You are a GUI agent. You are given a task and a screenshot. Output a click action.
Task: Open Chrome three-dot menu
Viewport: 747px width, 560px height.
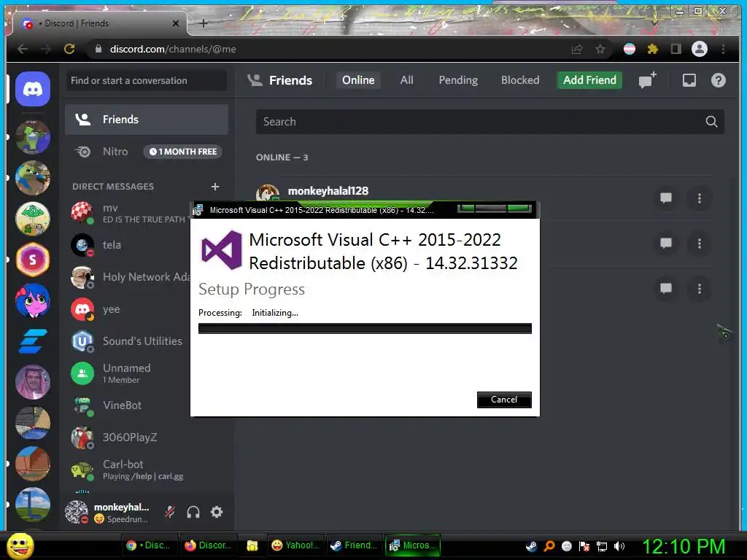click(x=723, y=49)
